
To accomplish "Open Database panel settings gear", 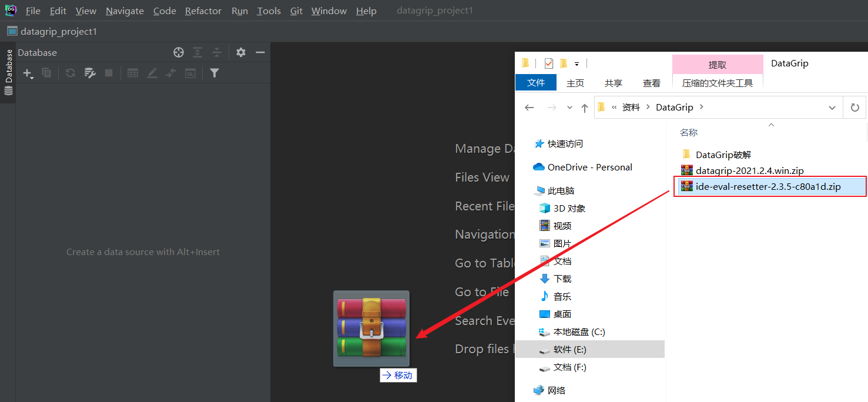I will [241, 52].
